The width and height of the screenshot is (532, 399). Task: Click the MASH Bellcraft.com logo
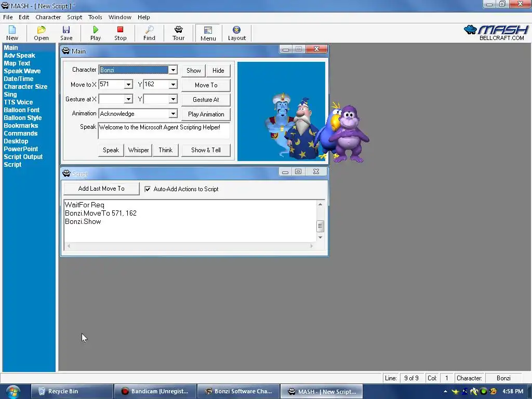point(496,33)
